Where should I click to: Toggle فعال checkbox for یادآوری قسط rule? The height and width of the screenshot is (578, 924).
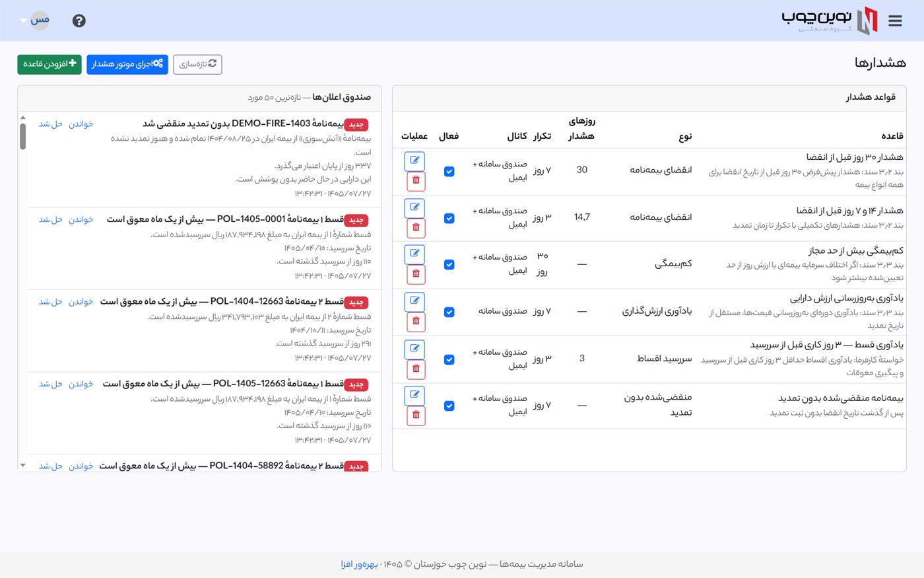[x=449, y=359]
